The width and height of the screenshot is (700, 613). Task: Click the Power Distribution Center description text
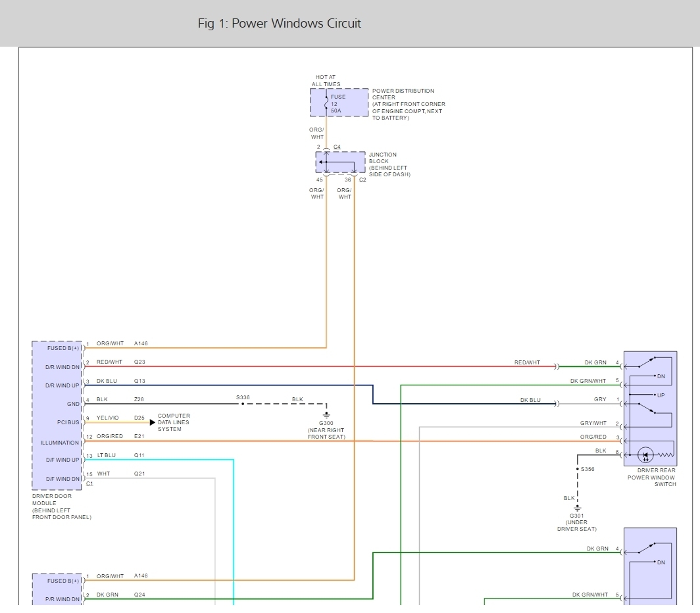tap(408, 104)
